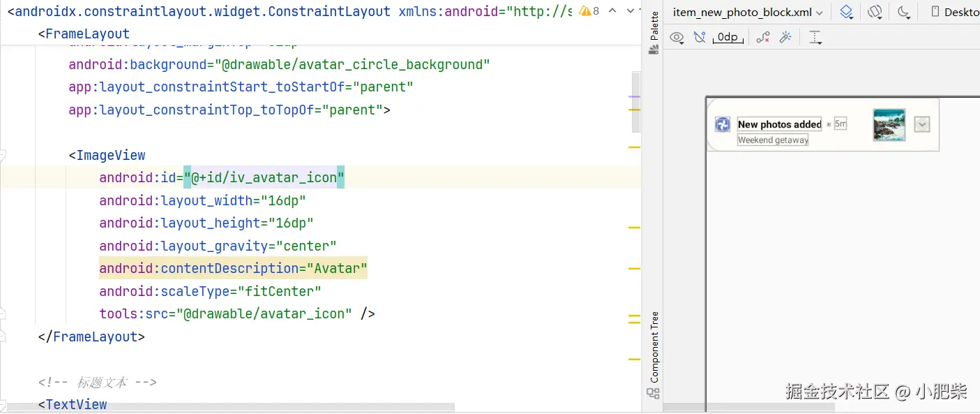Click the @drawable/avatar_icon reference
This screenshot has height=414, width=980.
[264, 313]
